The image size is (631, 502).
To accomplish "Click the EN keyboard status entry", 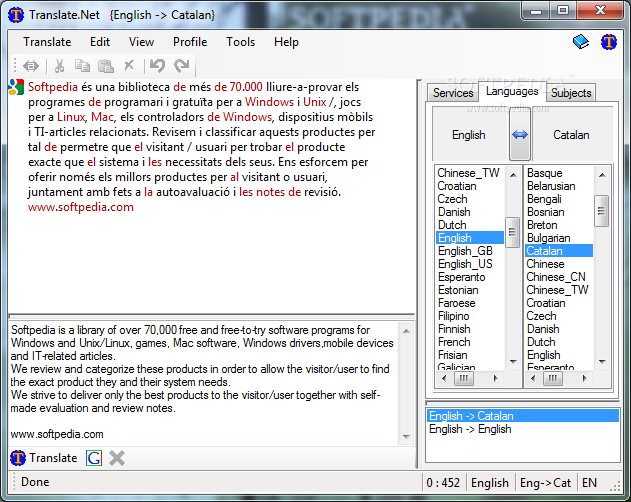I will pos(590,482).
